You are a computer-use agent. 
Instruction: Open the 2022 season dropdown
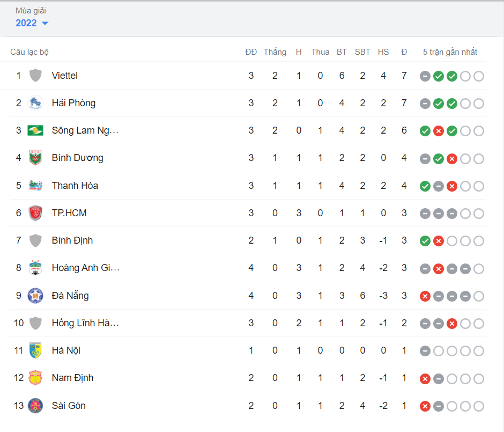click(x=26, y=23)
